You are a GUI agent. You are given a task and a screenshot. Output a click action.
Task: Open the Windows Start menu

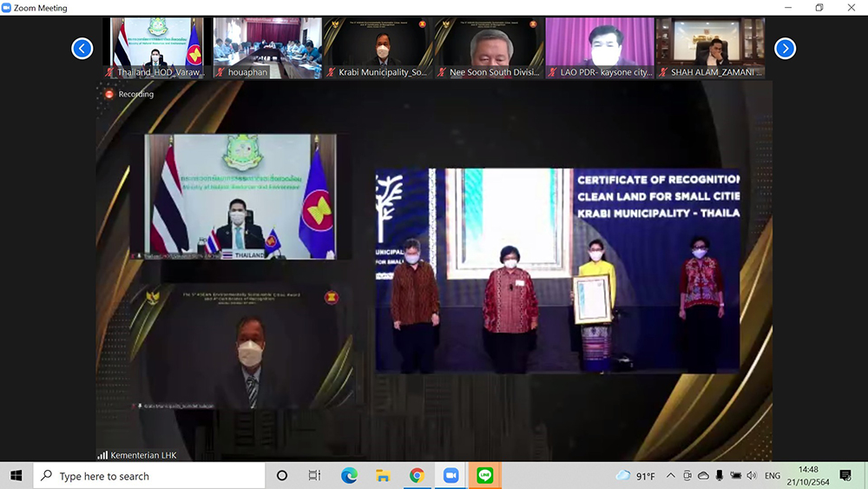click(16, 476)
